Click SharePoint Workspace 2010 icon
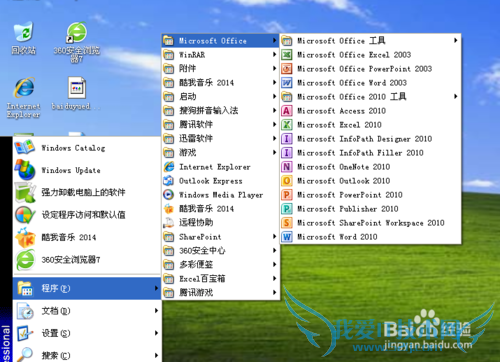The height and width of the screenshot is (362, 500). pos(287,223)
